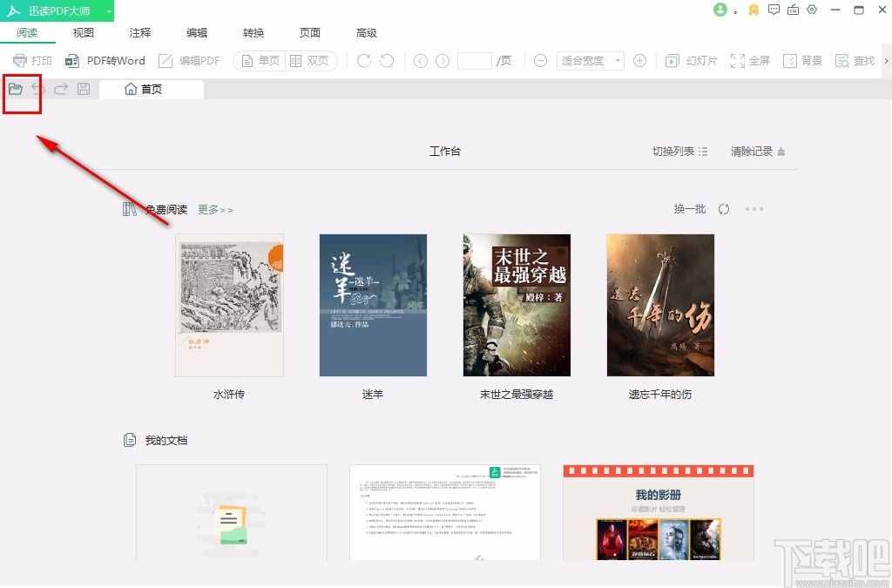892x588 pixels.
Task: Select the PDF转Word conversion tool
Action: pos(105,60)
